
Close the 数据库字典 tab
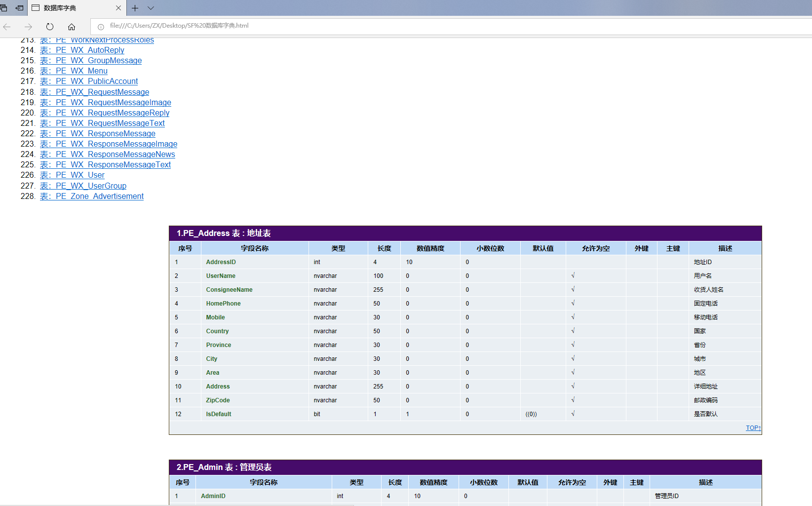click(x=118, y=8)
